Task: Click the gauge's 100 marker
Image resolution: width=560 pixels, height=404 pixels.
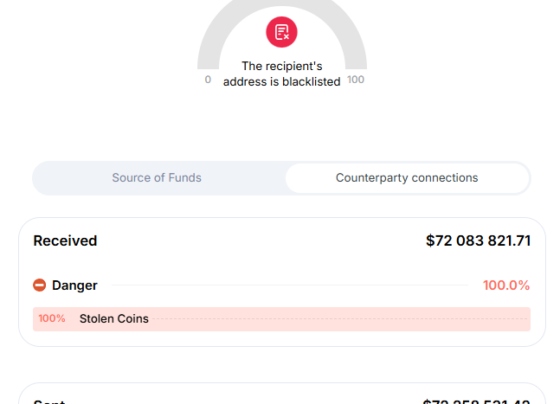Action: 356,79
